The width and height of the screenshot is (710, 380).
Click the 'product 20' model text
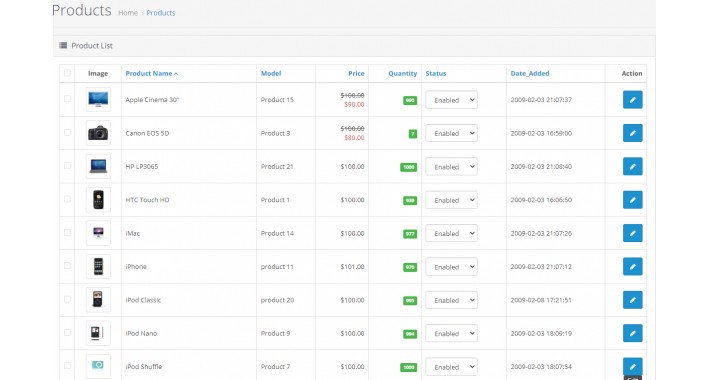277,300
